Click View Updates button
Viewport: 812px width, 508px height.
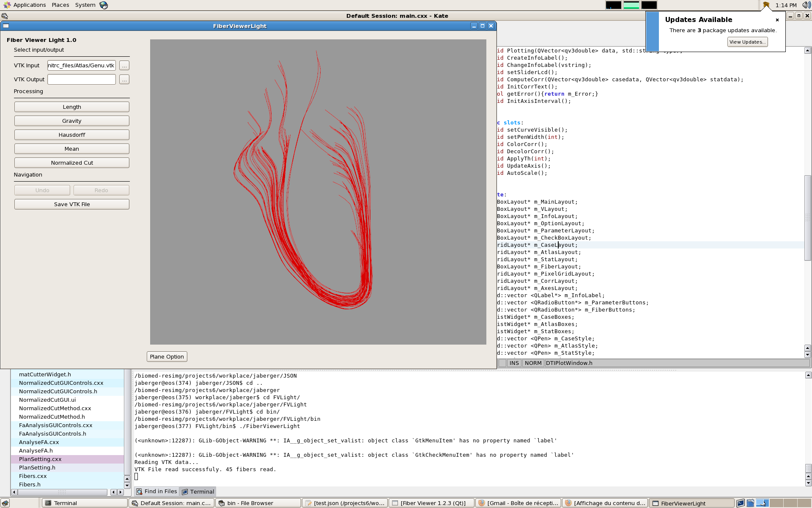tap(747, 42)
